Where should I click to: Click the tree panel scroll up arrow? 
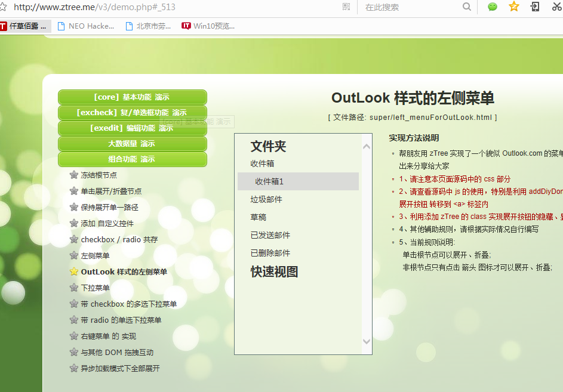[x=366, y=146]
